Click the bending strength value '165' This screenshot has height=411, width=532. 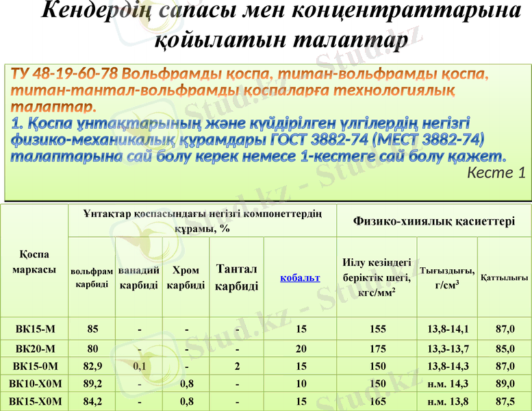(378, 401)
